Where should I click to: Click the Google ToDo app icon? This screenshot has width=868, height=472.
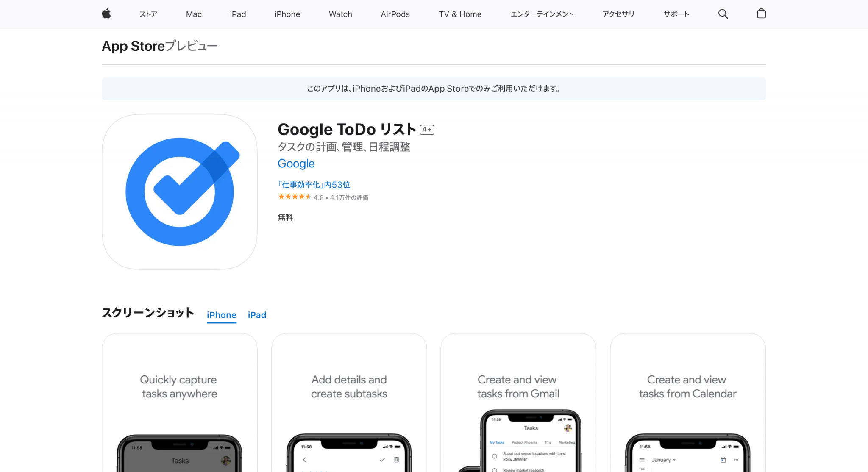(x=180, y=192)
